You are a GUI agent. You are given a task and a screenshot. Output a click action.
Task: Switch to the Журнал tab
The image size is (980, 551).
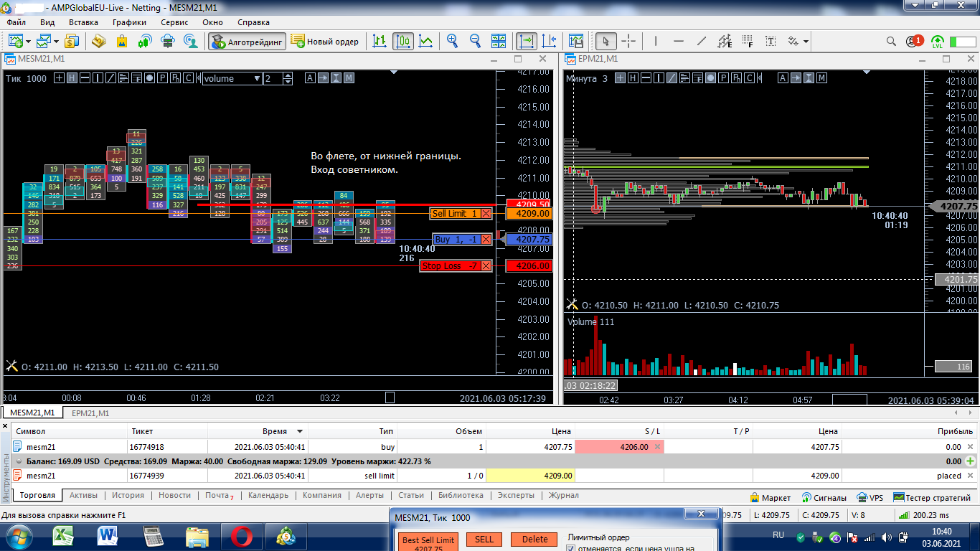pyautogui.click(x=563, y=495)
